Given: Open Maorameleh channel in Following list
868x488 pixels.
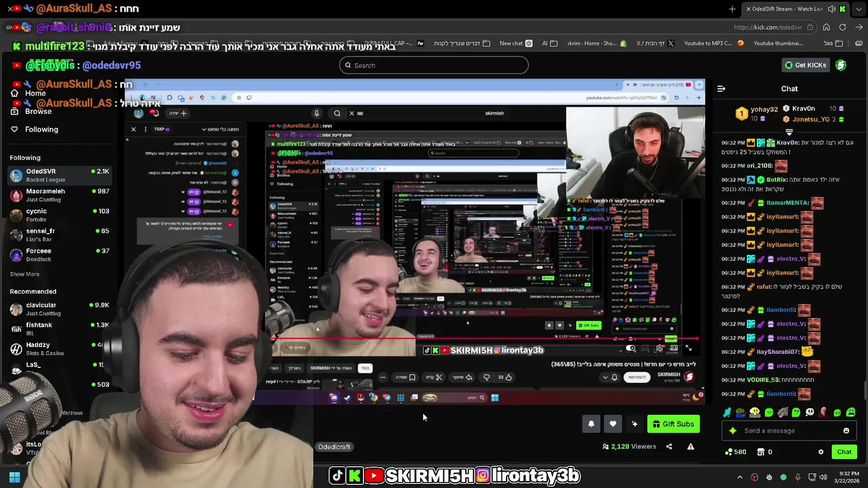Looking at the screenshot, I should tap(60, 195).
